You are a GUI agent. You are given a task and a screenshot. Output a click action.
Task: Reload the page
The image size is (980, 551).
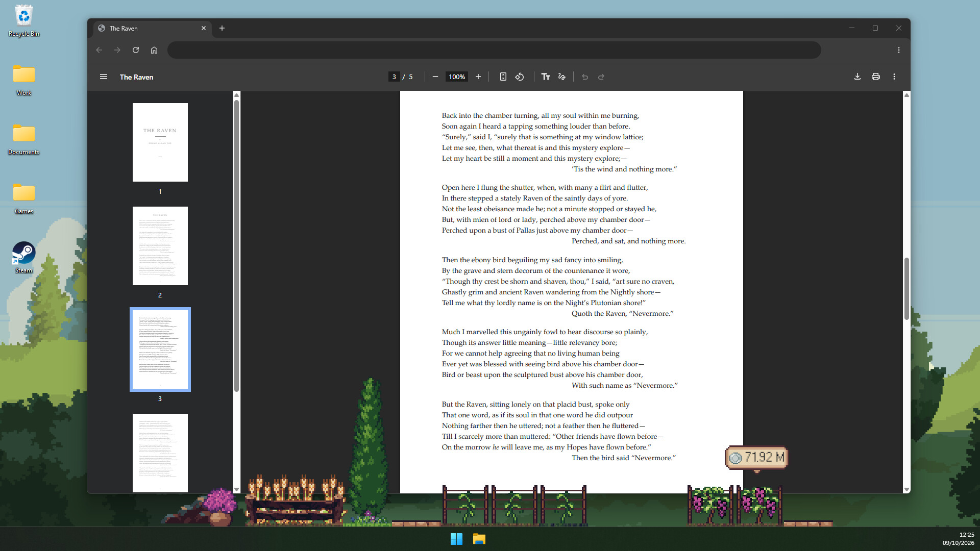[x=136, y=50]
